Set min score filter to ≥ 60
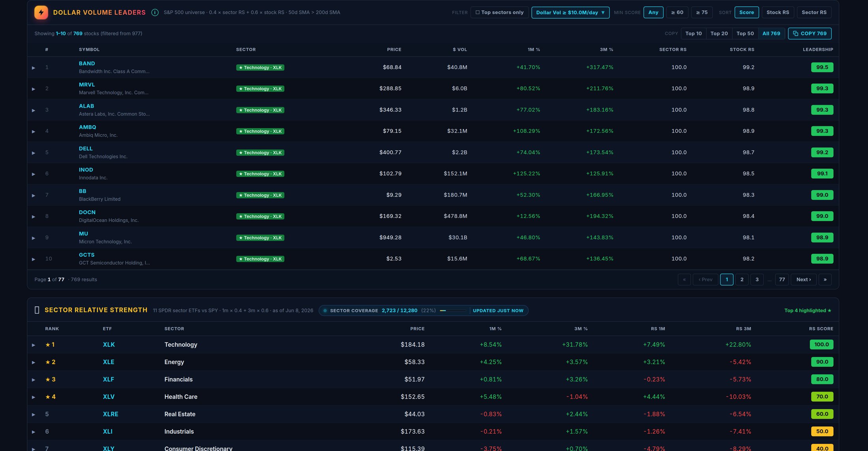 (x=677, y=13)
